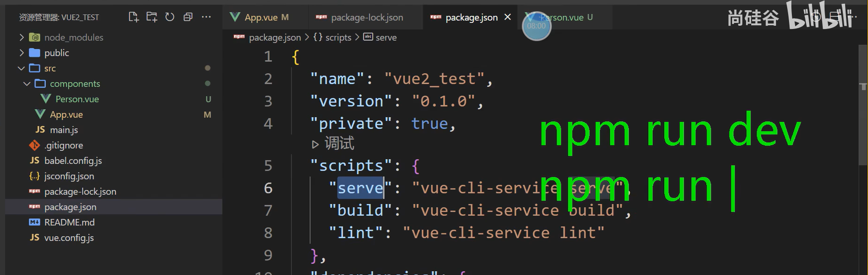
Task: Click the git icon beside .gitignore
Action: 35,145
